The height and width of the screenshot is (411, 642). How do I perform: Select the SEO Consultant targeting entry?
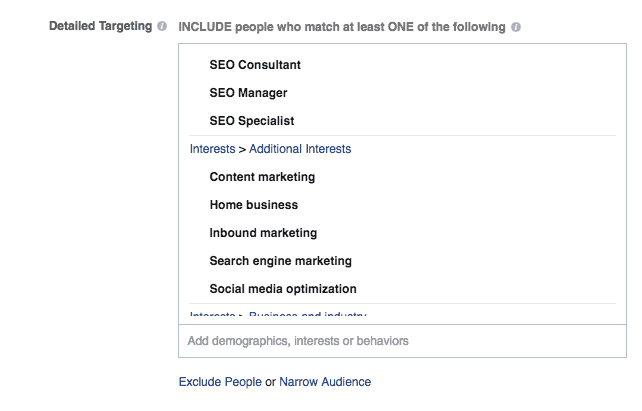[254, 65]
